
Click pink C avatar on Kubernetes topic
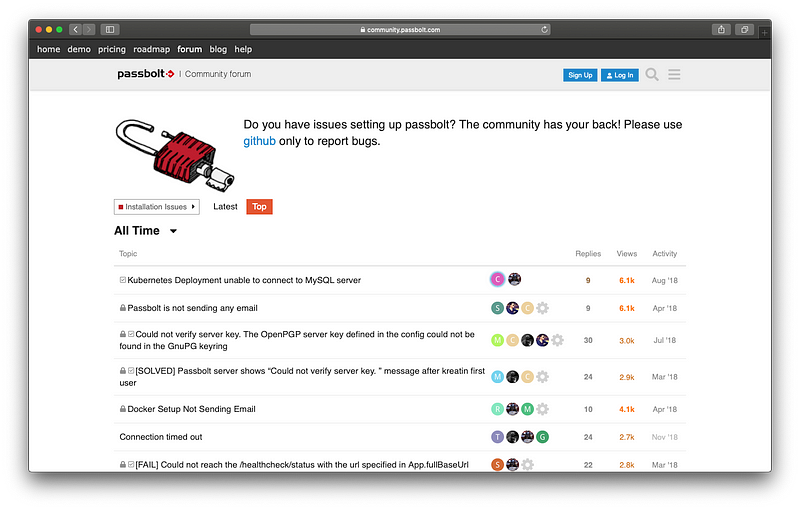point(497,279)
